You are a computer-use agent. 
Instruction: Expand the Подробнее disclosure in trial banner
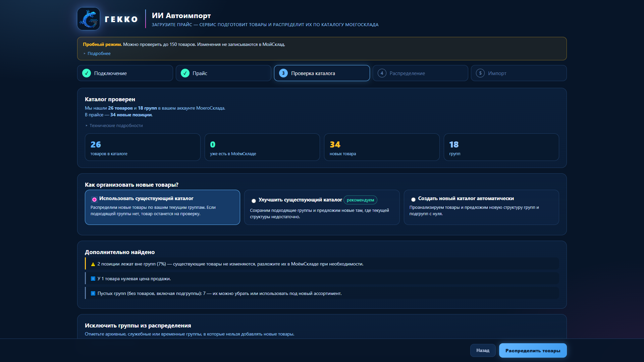[97, 53]
